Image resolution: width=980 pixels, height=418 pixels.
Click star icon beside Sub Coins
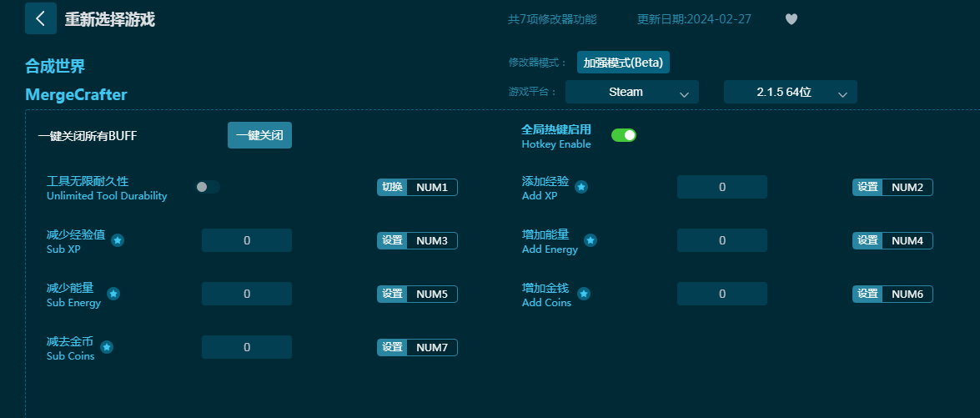pyautogui.click(x=107, y=347)
